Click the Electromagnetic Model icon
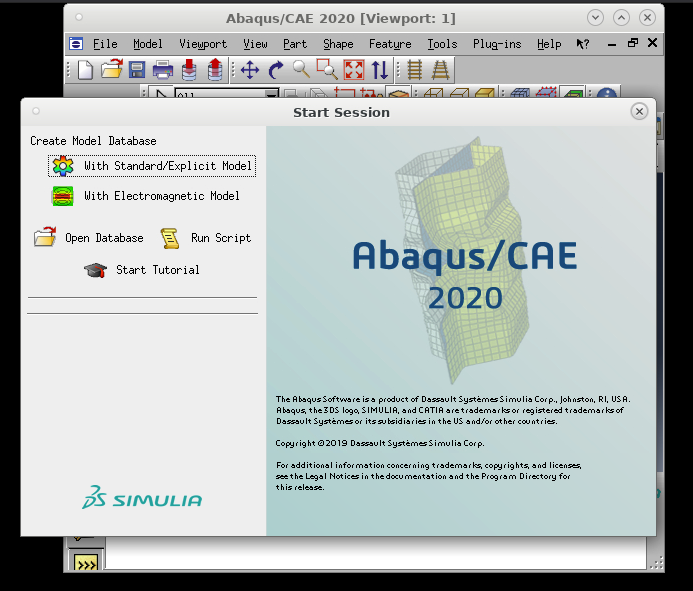This screenshot has height=591, width=693. pos(63,196)
